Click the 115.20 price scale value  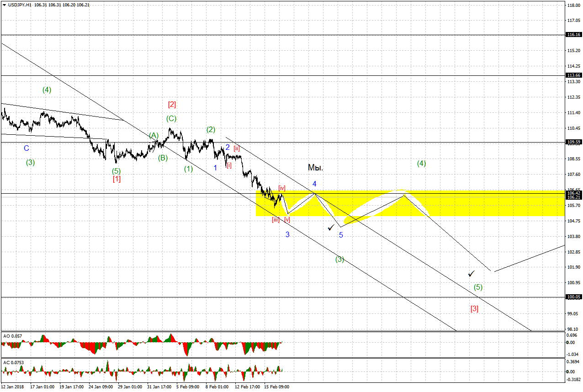[573, 51]
